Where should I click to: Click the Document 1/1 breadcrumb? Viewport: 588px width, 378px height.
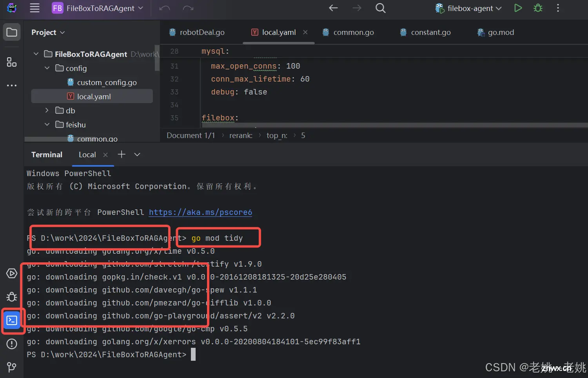191,135
